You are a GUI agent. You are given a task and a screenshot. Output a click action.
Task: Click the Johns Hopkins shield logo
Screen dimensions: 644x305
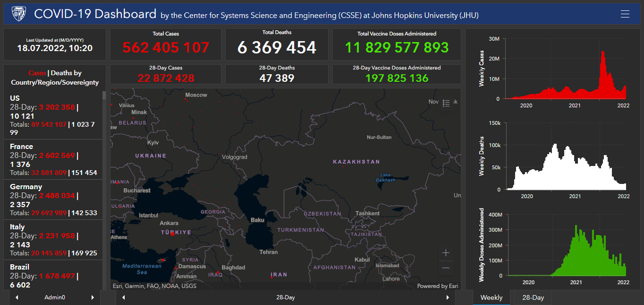pos(19,14)
